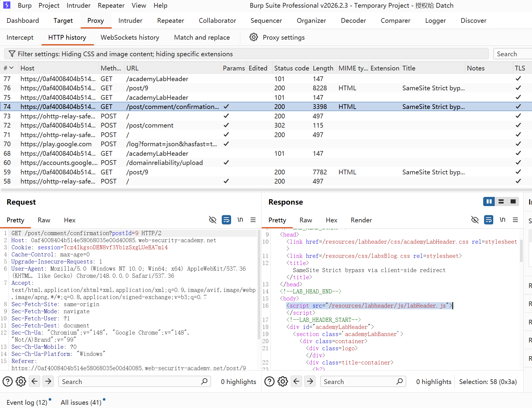Image resolution: width=532 pixels, height=408 pixels.
Task: Sort history by Status code column
Action: [x=291, y=68]
